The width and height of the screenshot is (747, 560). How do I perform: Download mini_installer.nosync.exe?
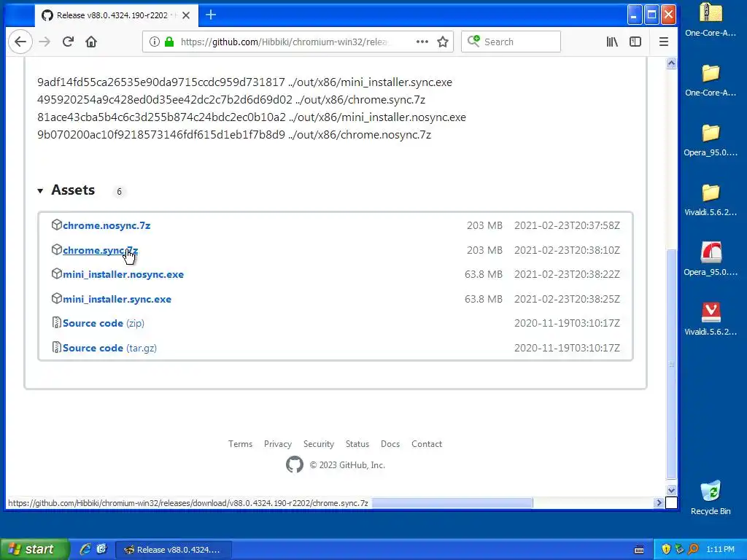pyautogui.click(x=123, y=275)
